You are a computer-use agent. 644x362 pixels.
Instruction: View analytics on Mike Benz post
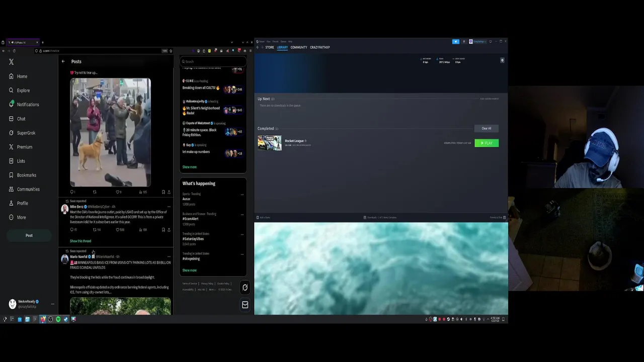[x=143, y=230]
